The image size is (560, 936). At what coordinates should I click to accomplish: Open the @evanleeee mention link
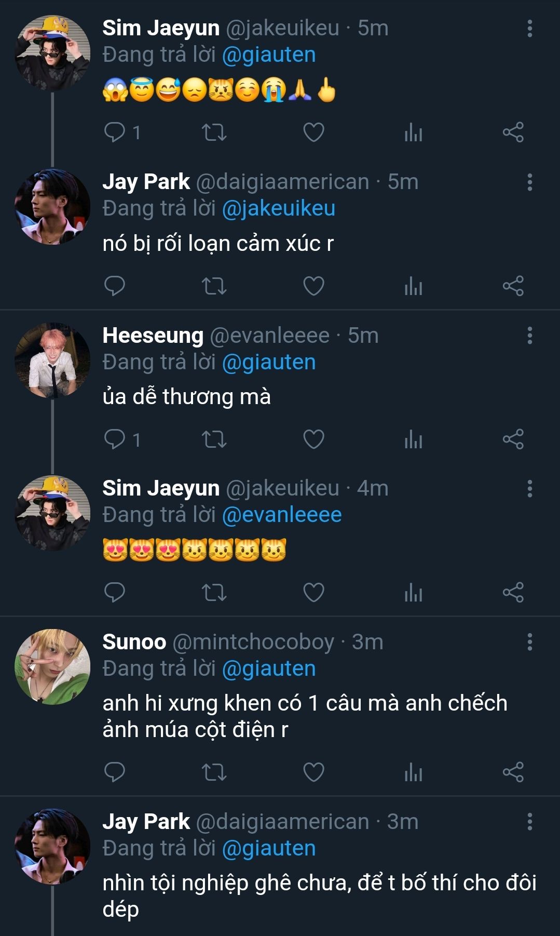click(x=282, y=515)
